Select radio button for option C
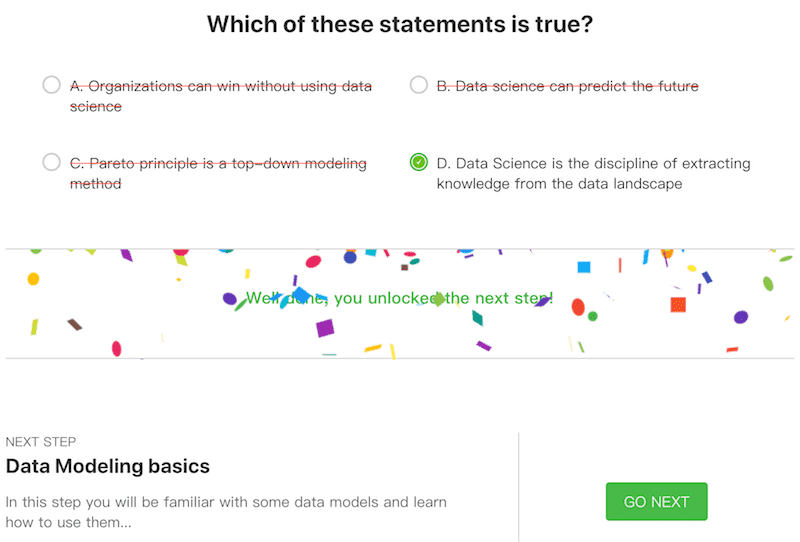Screen dimensions: 800x542 (x=52, y=162)
